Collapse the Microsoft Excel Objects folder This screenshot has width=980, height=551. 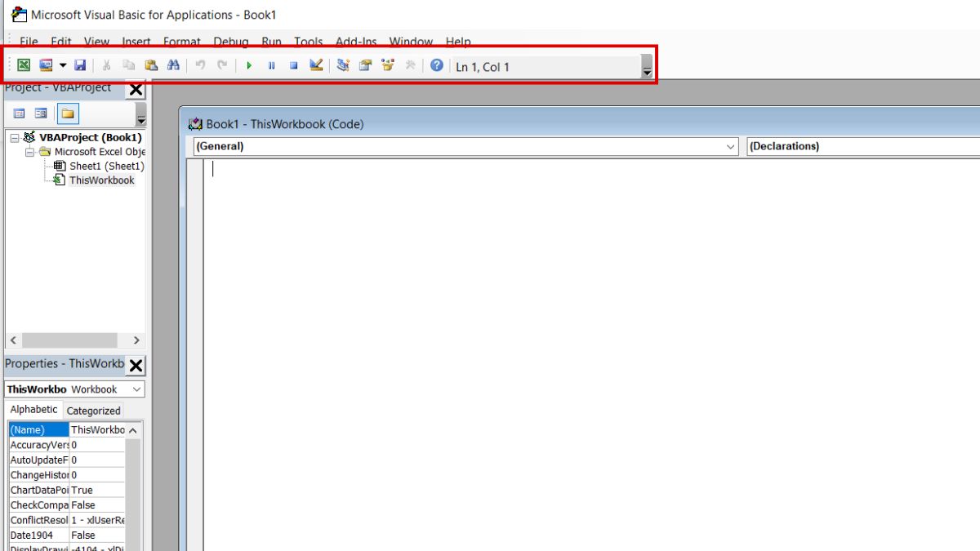29,152
